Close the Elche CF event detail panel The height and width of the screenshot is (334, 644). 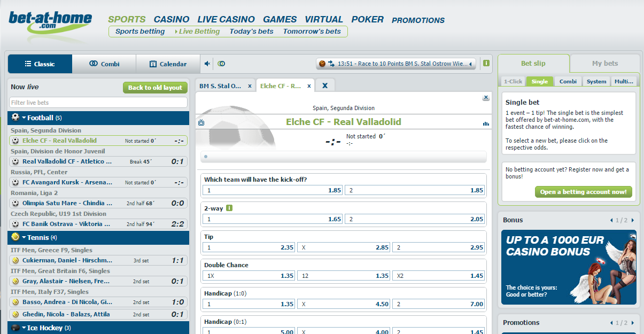click(x=486, y=98)
